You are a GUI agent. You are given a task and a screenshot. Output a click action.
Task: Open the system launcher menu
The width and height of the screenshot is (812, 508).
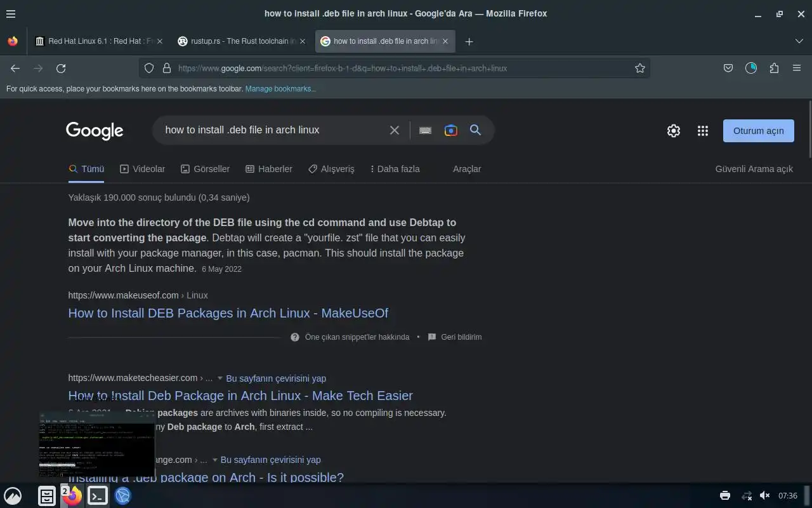(13, 496)
